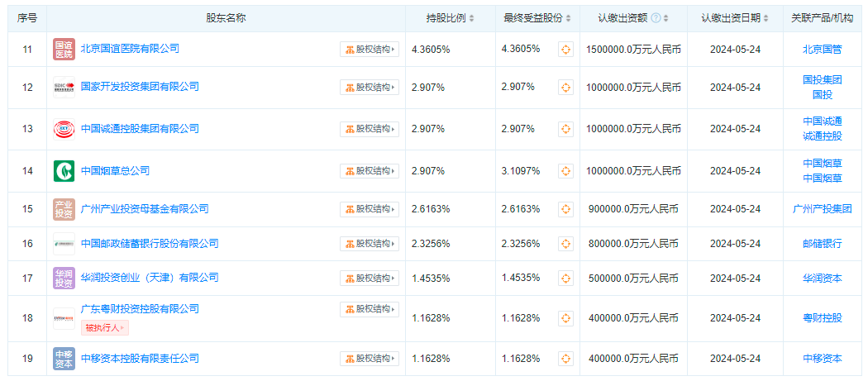Screen dimensions: 868x381
Task: Sort by 认缴出资日期 column
Action: (765, 18)
